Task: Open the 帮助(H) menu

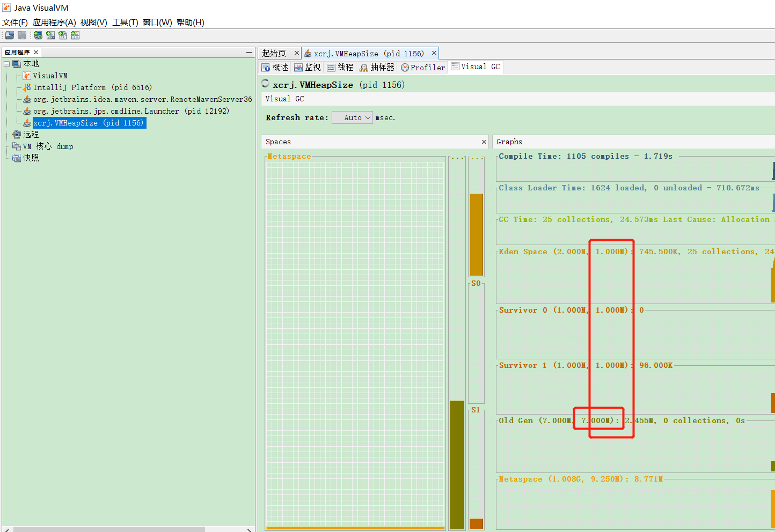Action: click(x=191, y=23)
